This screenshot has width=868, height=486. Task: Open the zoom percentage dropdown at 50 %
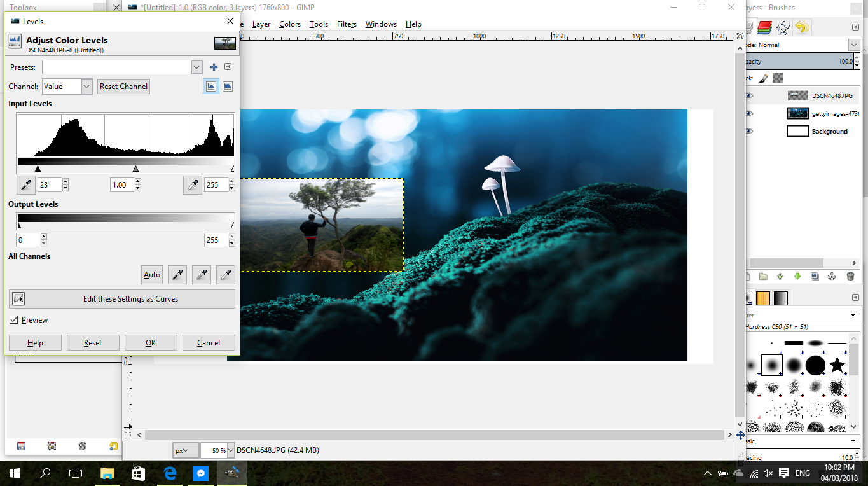(230, 450)
